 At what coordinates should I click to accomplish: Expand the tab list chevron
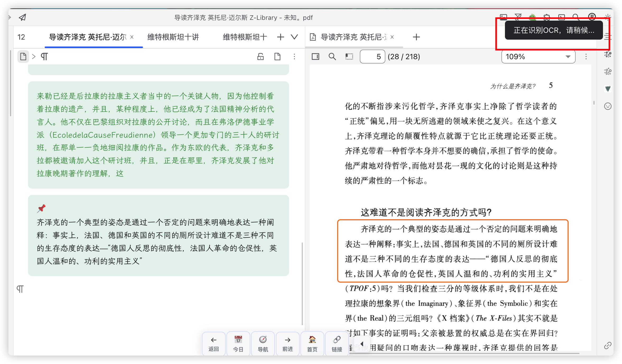click(294, 37)
